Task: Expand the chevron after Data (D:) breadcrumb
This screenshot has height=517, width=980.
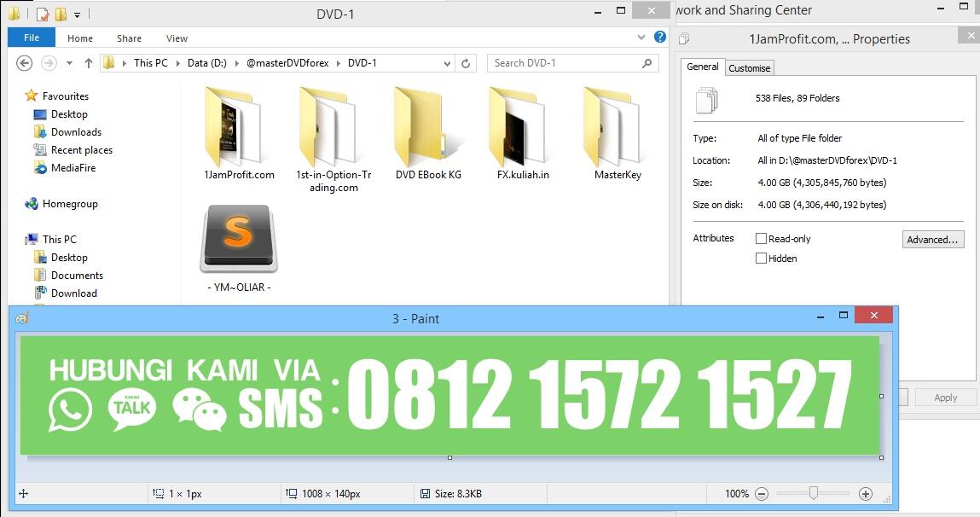Action: click(237, 63)
